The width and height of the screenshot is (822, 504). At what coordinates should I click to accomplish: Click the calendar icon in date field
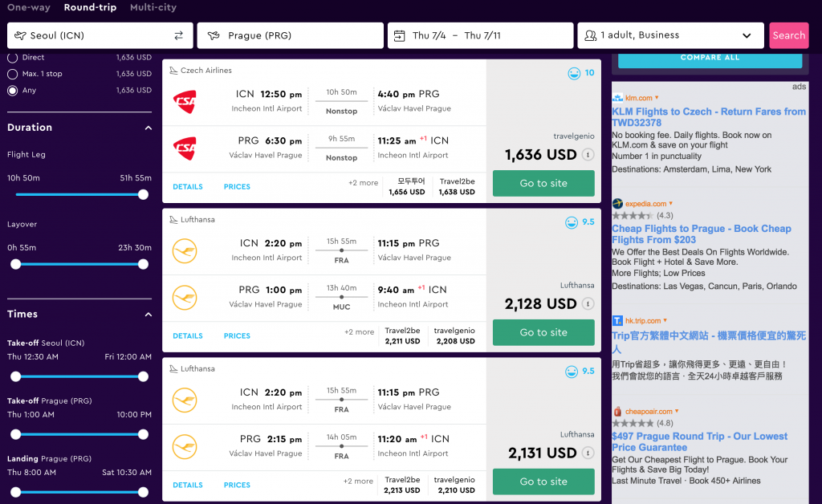[400, 35]
